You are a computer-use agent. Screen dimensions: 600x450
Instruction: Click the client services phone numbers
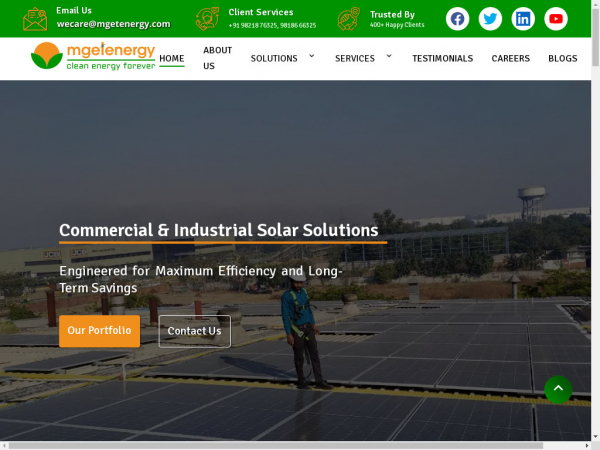click(x=272, y=26)
